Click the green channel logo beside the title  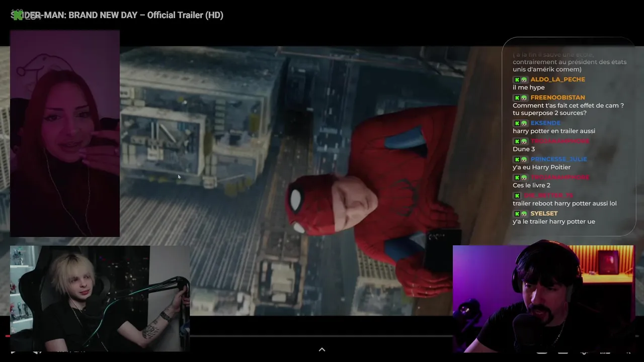[x=18, y=15]
